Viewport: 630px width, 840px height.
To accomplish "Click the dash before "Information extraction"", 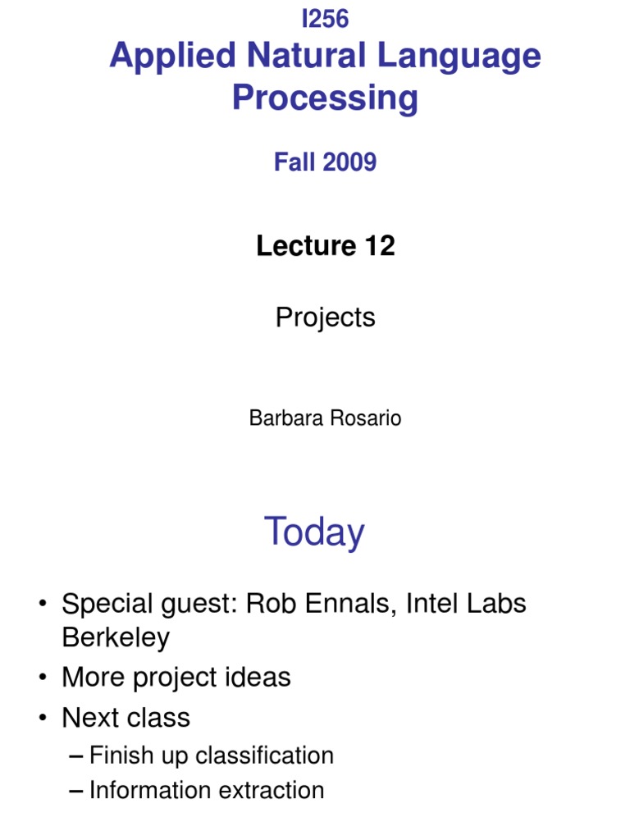I will (77, 791).
